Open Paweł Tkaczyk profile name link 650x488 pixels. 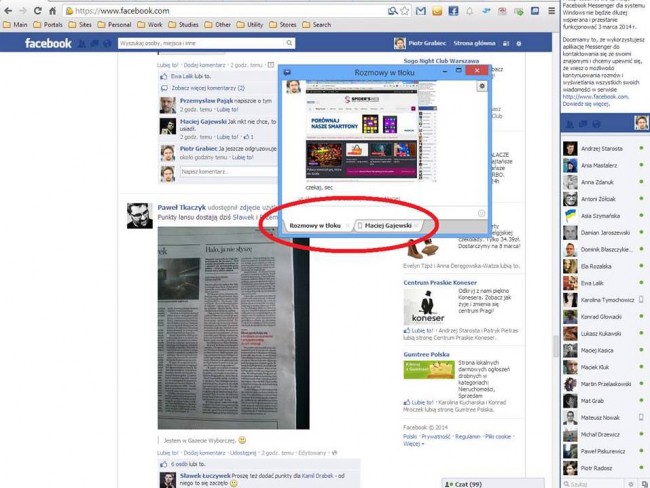(x=182, y=207)
